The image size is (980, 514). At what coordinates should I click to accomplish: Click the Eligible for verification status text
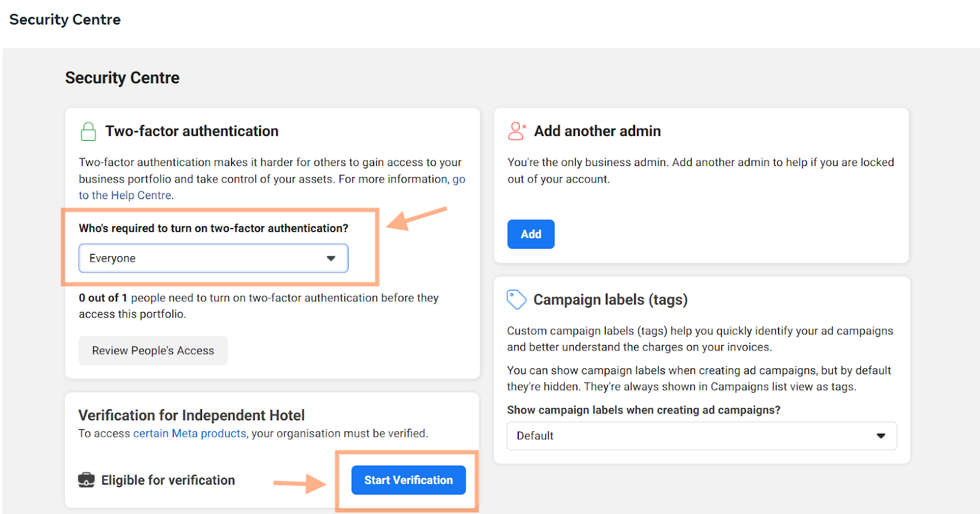pyautogui.click(x=168, y=480)
